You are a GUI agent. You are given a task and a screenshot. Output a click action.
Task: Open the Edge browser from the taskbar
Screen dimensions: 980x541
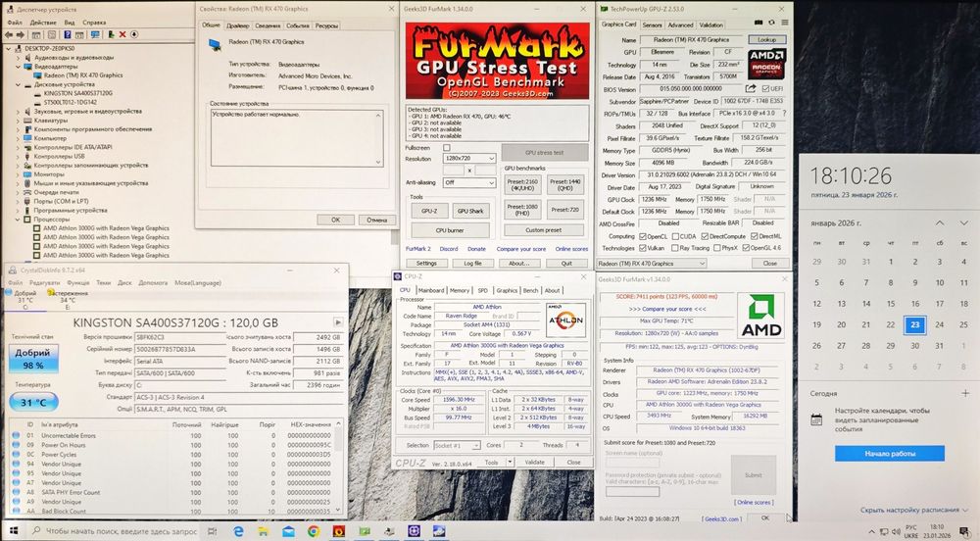point(238,531)
